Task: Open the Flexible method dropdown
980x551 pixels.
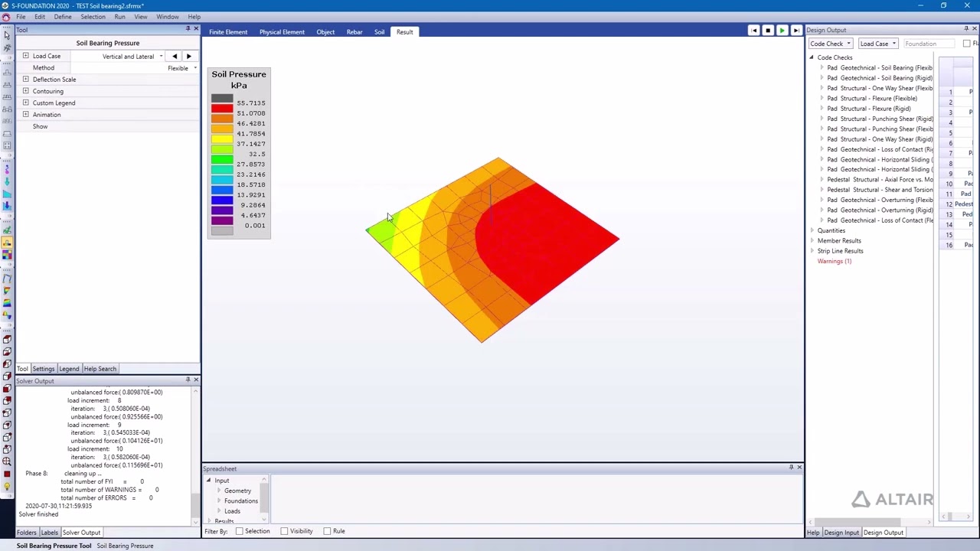Action: point(194,68)
